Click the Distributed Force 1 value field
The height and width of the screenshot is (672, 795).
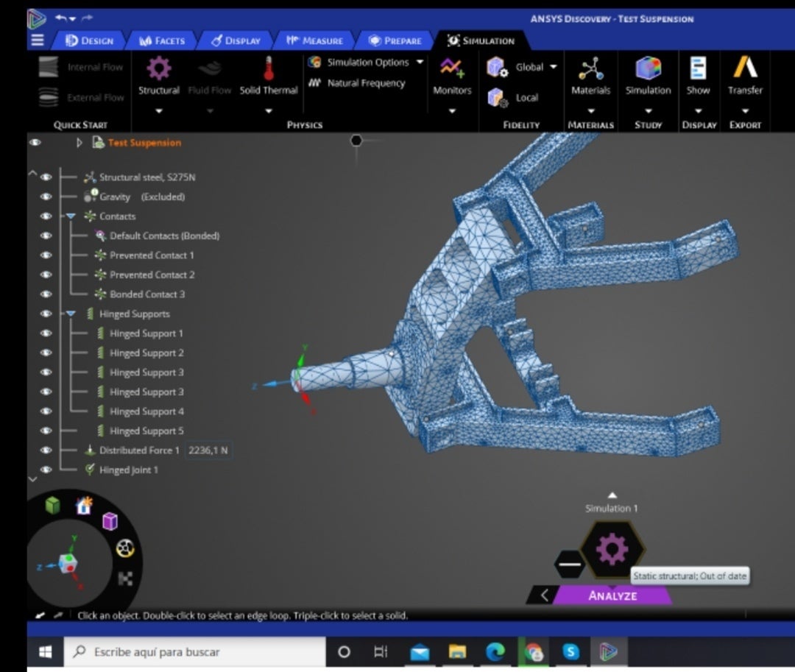click(208, 450)
